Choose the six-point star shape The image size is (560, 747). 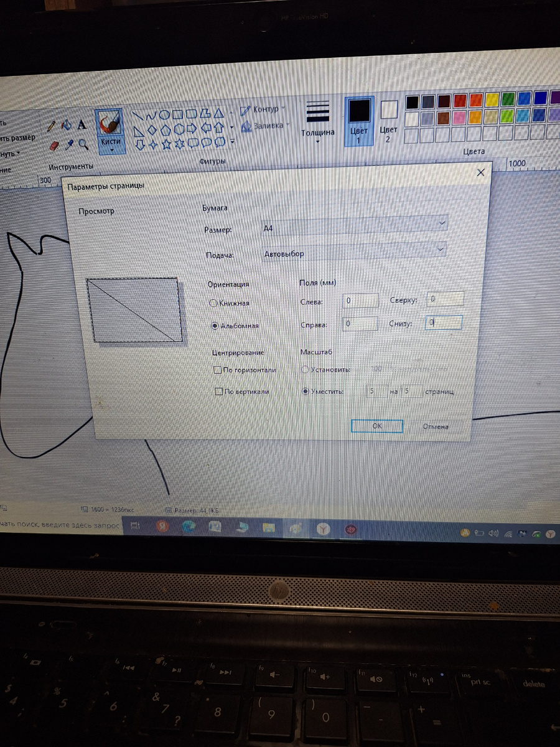(x=179, y=144)
